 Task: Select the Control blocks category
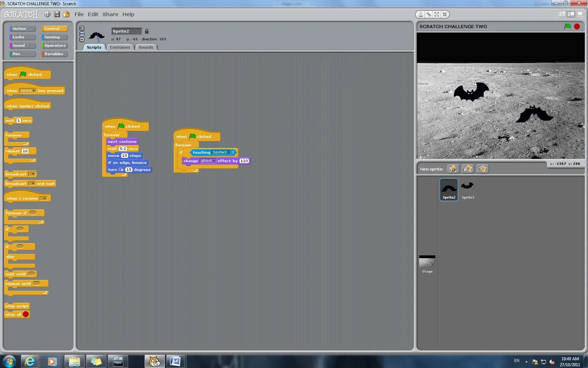click(54, 29)
